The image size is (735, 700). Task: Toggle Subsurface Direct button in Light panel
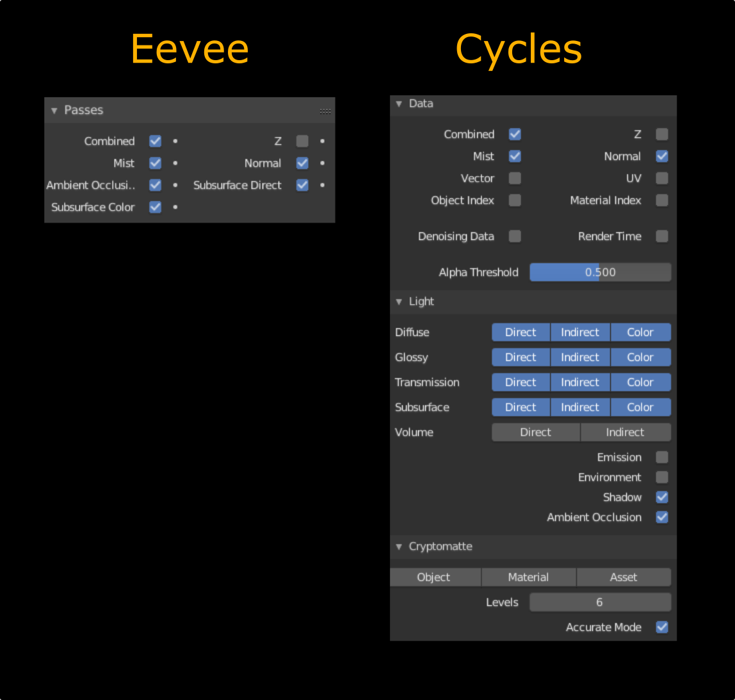click(521, 408)
